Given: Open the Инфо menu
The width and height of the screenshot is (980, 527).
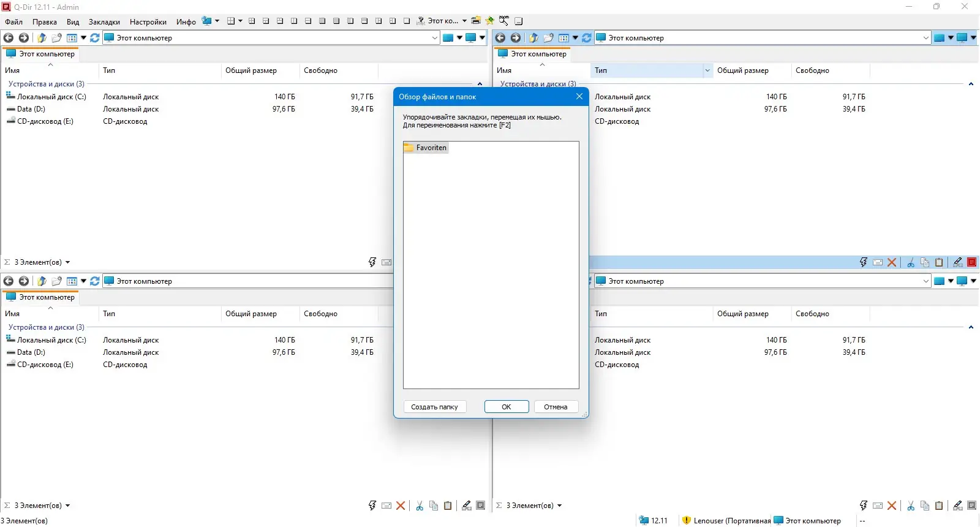Looking at the screenshot, I should pos(186,21).
